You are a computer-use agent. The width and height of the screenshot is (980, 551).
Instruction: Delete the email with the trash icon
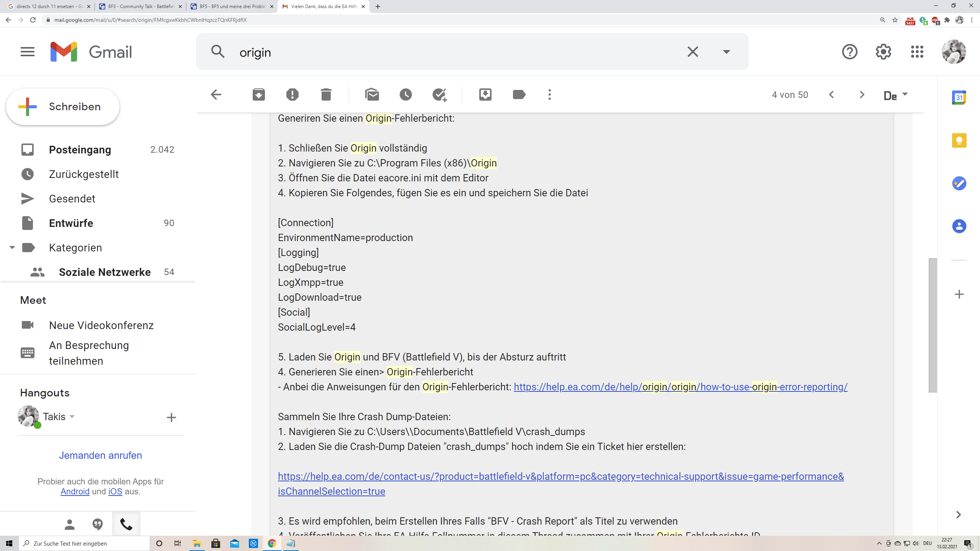tap(326, 95)
